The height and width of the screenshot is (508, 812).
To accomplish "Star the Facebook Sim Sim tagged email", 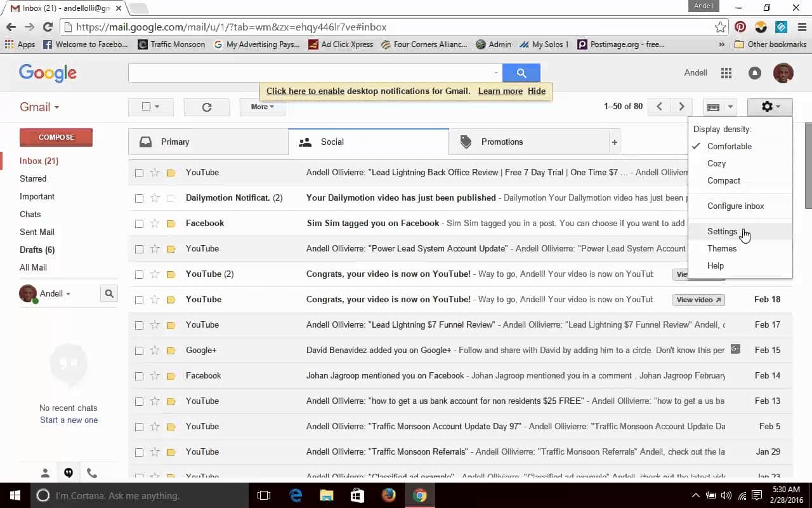I will pyautogui.click(x=155, y=224).
